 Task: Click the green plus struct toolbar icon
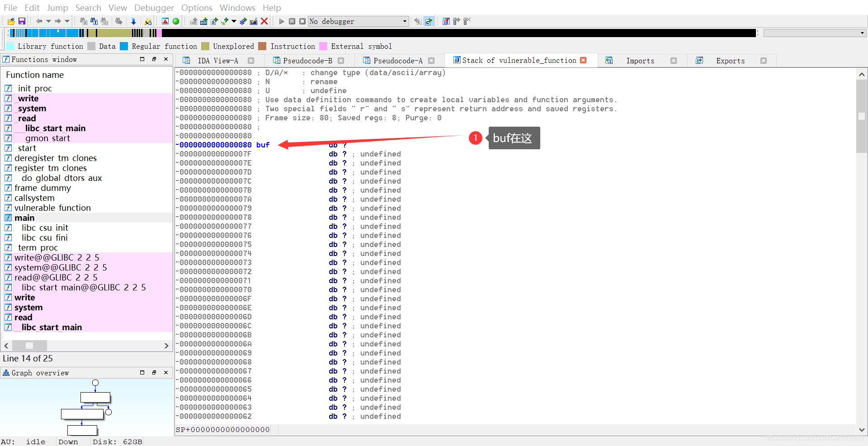click(225, 21)
